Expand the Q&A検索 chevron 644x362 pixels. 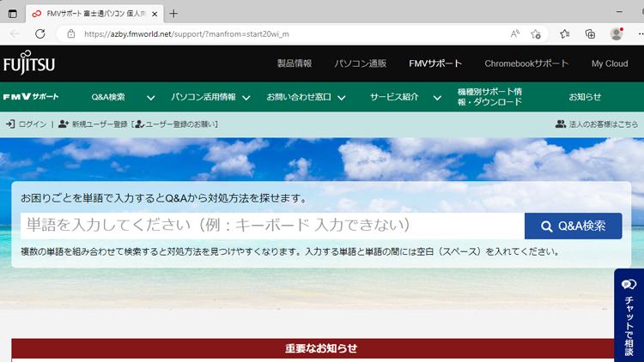151,98
